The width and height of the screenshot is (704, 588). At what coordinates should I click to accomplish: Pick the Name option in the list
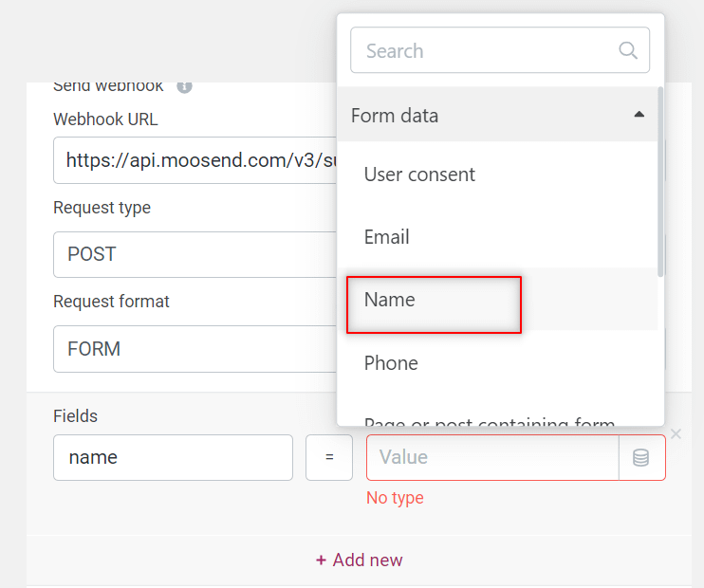[390, 300]
